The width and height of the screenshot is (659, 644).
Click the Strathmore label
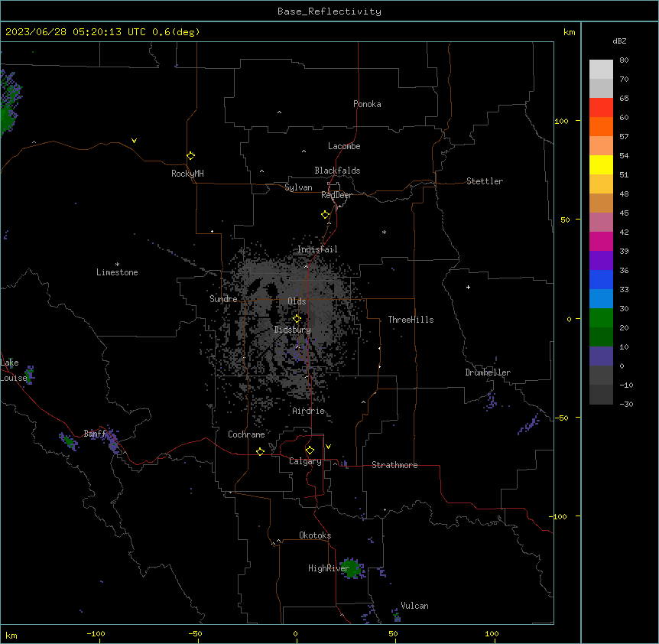(394, 465)
